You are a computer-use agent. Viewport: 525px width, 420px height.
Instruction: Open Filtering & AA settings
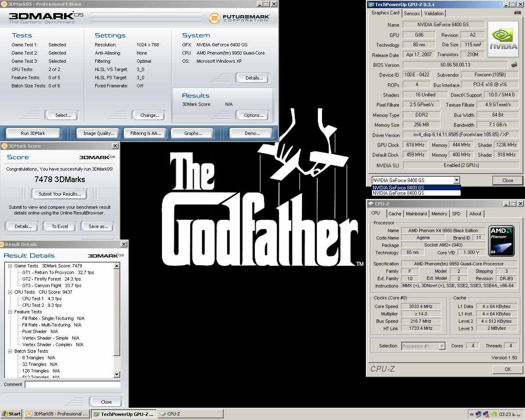click(146, 133)
